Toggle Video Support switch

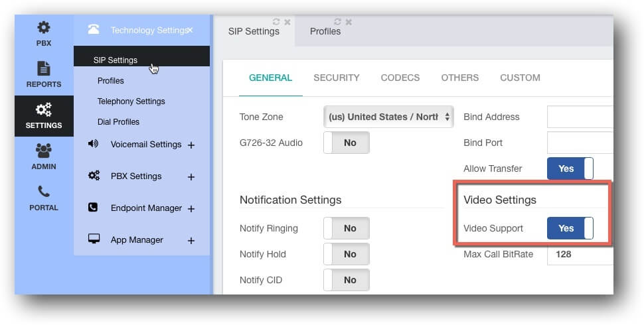pyautogui.click(x=570, y=229)
